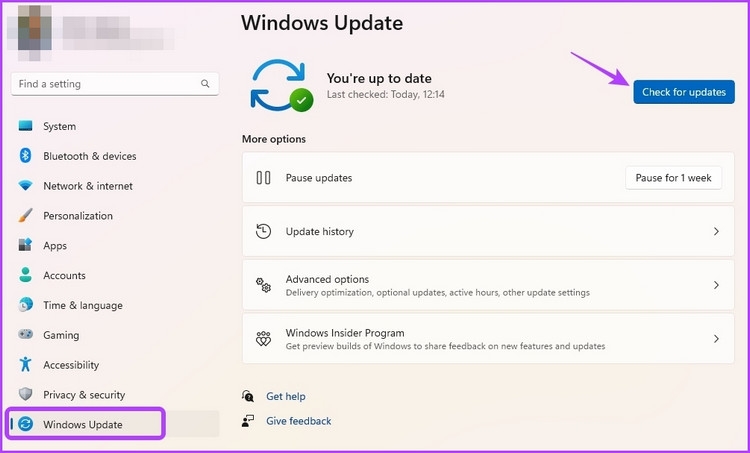Click the Windows Insider hearts icon
The width and height of the screenshot is (750, 453).
pyautogui.click(x=264, y=339)
